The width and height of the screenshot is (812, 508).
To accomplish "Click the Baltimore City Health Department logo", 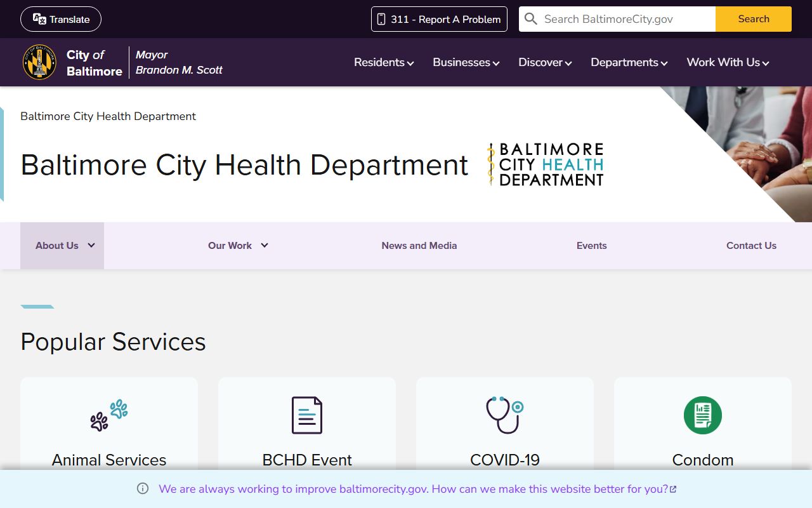I will click(545, 164).
